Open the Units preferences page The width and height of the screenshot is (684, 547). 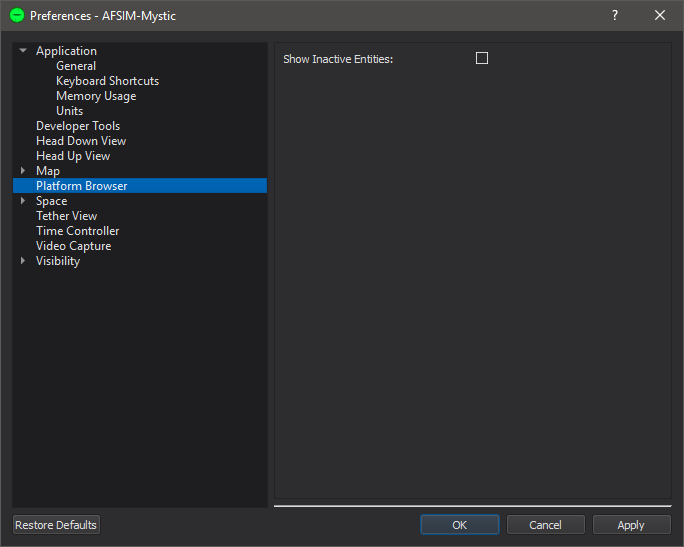point(69,111)
